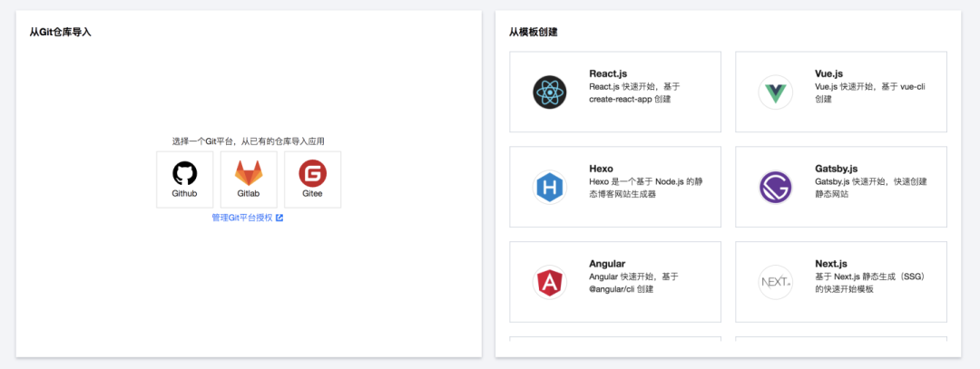Choose the Next.js template title
Image resolution: width=980 pixels, height=369 pixels.
(831, 264)
